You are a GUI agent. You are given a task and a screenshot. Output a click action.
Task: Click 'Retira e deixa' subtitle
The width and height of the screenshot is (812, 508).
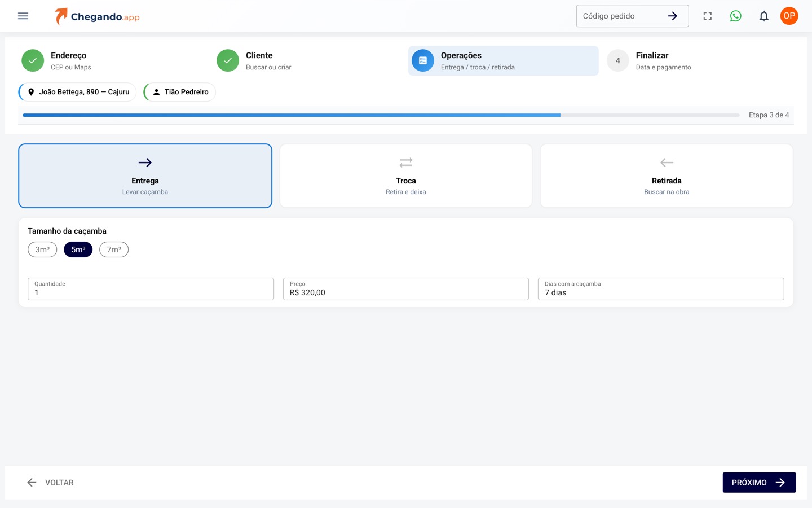coord(406,192)
